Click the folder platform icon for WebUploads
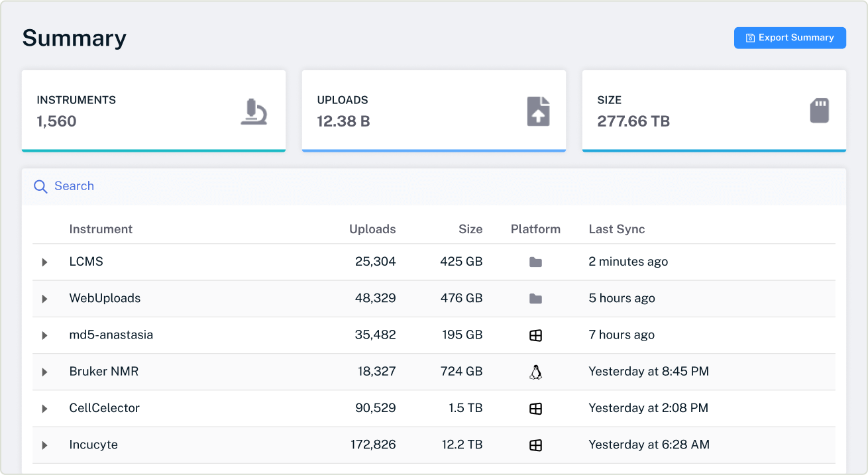 (535, 298)
